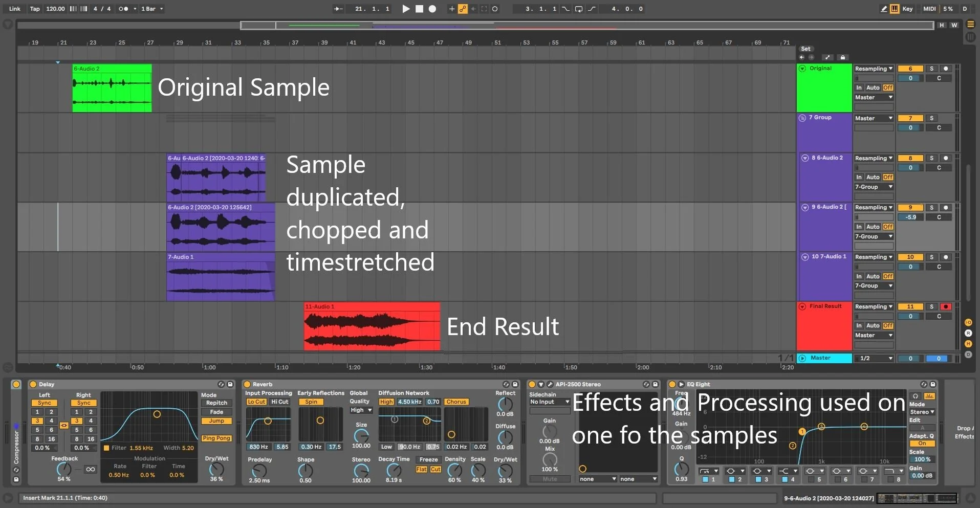The width and height of the screenshot is (980, 508).
Task: Adjust Reverb Decay Time knob
Action: (x=394, y=470)
